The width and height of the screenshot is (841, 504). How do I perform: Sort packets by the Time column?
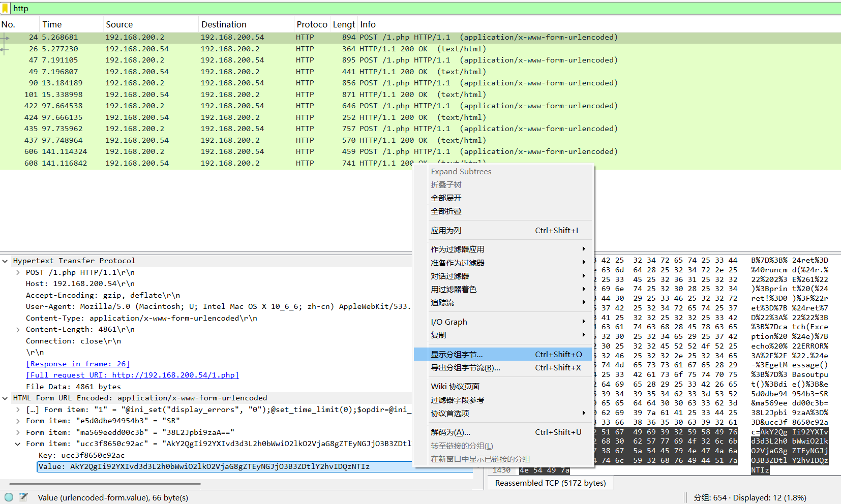[71, 24]
